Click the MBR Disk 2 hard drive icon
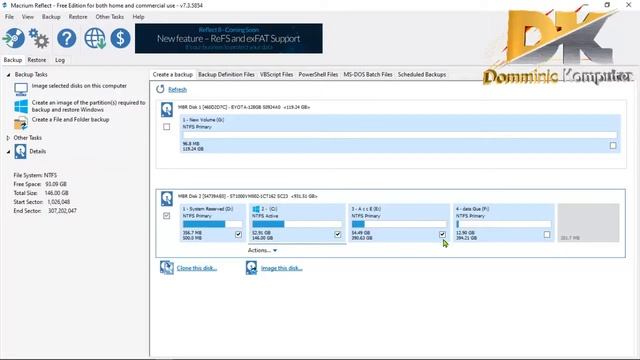This screenshot has width=640, height=360. pyautogui.click(x=167, y=198)
